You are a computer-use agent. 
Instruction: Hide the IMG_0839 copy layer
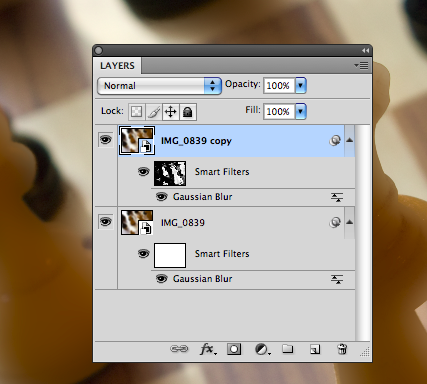(106, 140)
